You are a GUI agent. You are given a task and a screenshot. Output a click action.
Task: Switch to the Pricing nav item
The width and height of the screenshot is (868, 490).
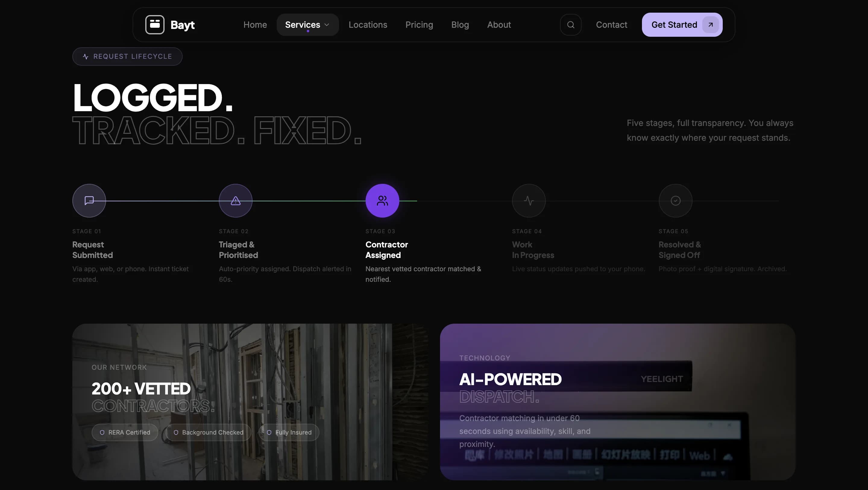point(419,25)
